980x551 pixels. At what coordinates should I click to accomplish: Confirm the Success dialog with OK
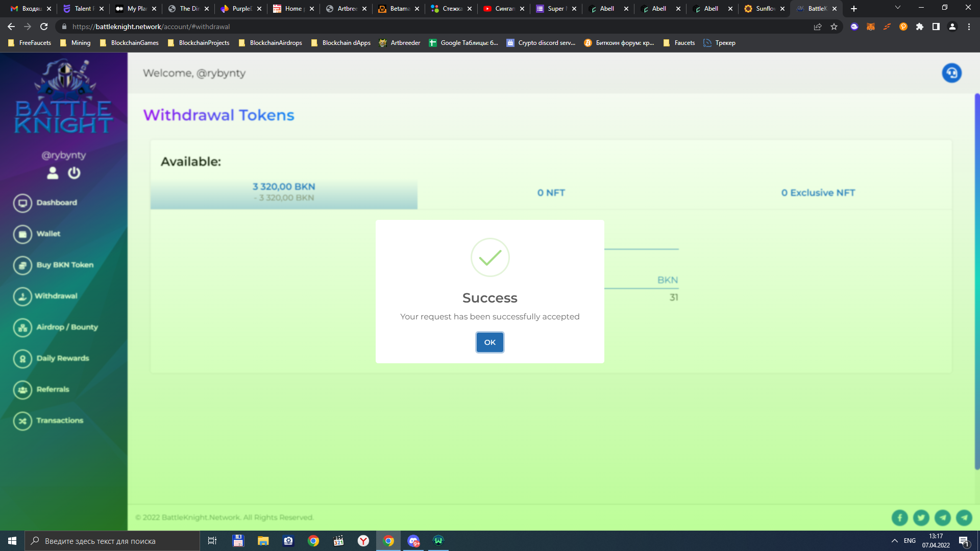tap(489, 342)
